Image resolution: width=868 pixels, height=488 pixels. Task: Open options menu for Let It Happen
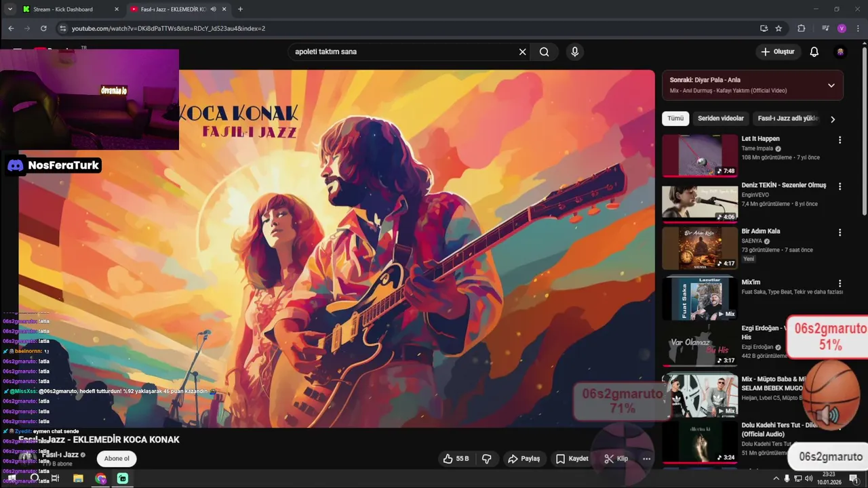[840, 140]
